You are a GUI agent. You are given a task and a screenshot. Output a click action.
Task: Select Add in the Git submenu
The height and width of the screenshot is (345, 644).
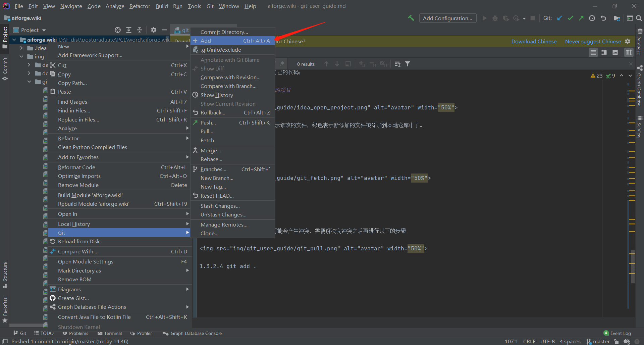(x=233, y=41)
